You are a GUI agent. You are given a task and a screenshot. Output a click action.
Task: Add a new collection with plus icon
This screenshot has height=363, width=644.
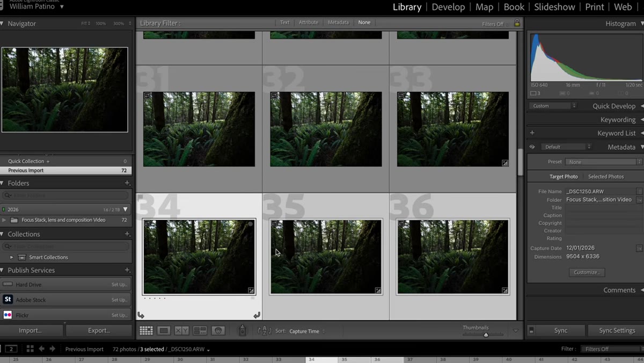127,234
